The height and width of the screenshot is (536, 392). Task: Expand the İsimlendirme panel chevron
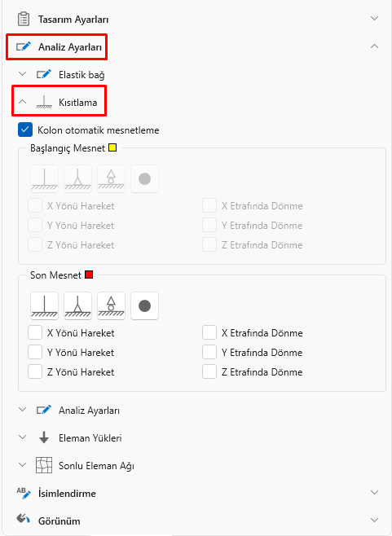[x=375, y=493]
